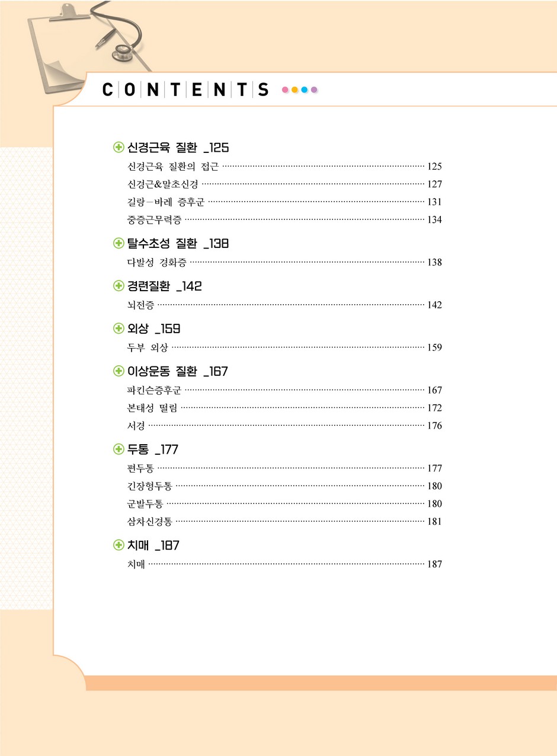This screenshot has height=756, width=557.
Task: Select the 삼차신경통 entry
Action: pos(284,522)
